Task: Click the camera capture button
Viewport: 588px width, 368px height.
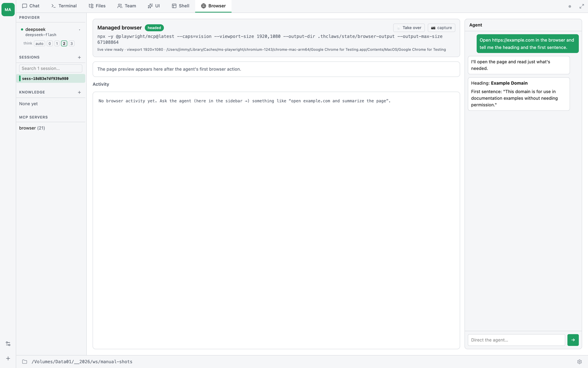Action: [441, 28]
